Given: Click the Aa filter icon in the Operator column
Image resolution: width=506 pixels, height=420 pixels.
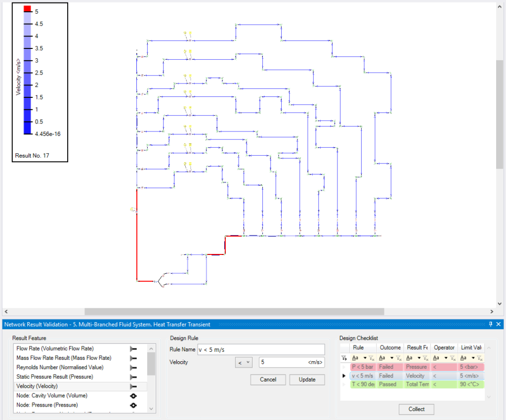Looking at the screenshot, I should click(x=435, y=359).
